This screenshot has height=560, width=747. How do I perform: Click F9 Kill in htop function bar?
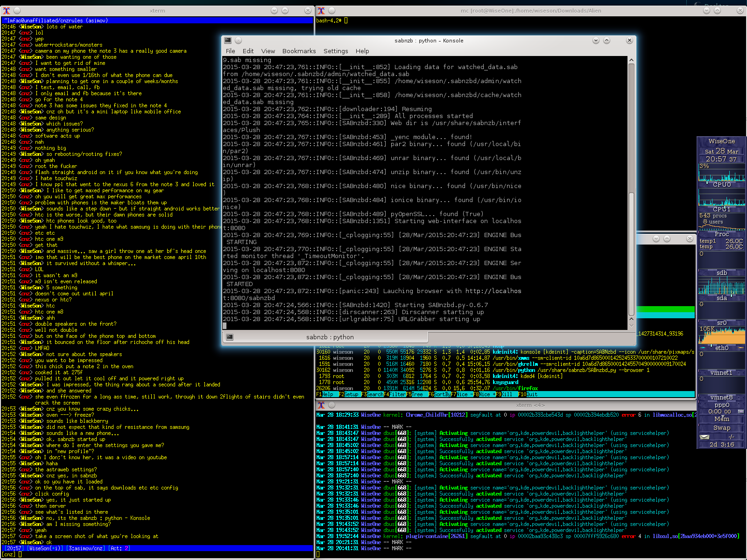coord(507,394)
